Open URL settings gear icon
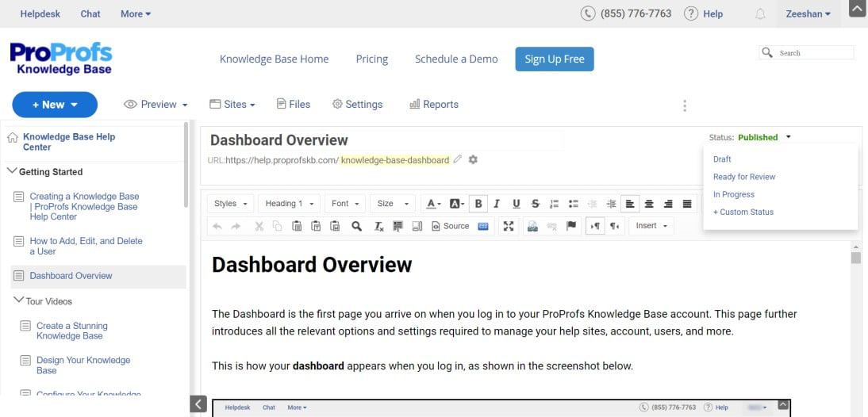The height and width of the screenshot is (417, 868). tap(473, 159)
